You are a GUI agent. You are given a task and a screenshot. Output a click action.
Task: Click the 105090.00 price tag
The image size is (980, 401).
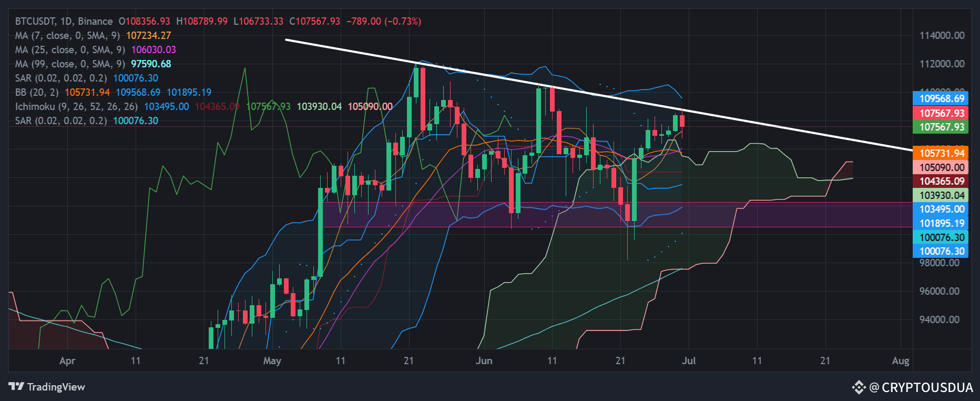click(x=942, y=167)
